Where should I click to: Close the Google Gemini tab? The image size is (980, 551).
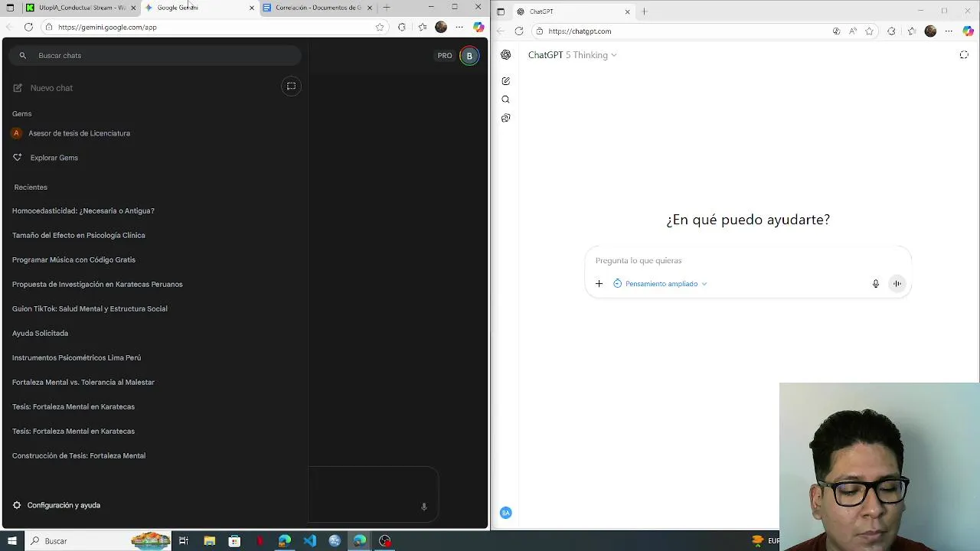(x=252, y=8)
